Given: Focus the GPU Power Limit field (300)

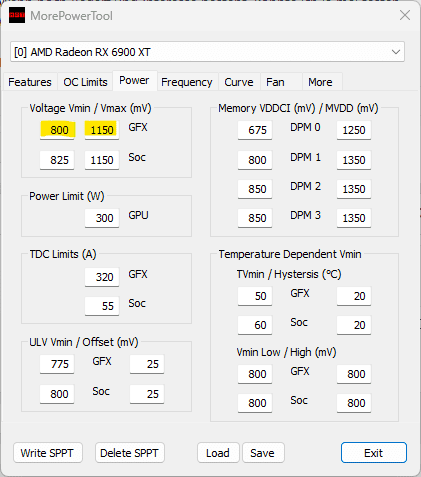Looking at the screenshot, I should pos(102,218).
